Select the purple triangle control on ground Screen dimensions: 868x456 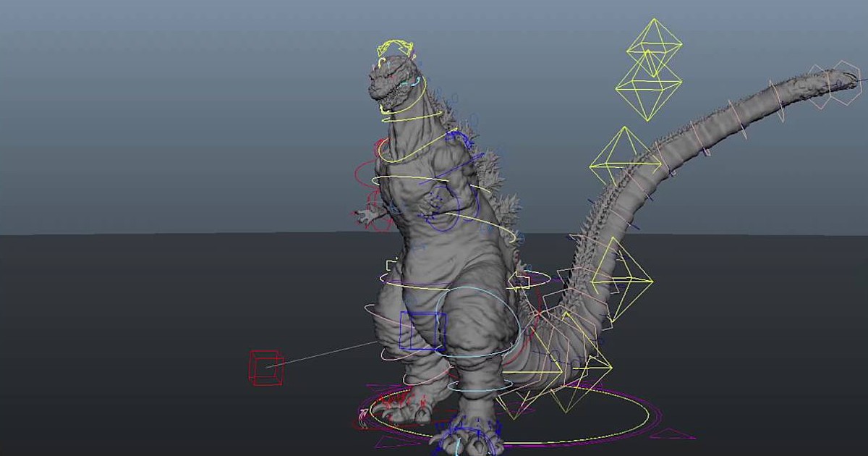[x=673, y=434]
